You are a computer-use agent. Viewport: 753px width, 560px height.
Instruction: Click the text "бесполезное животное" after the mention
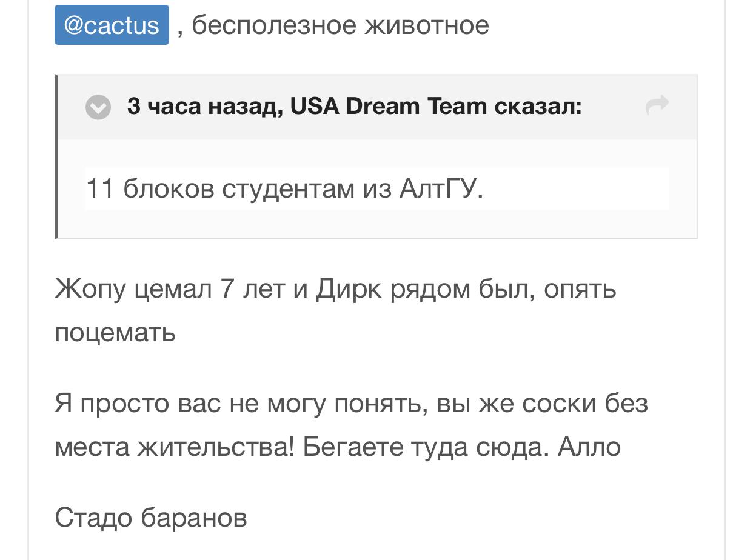tap(340, 25)
